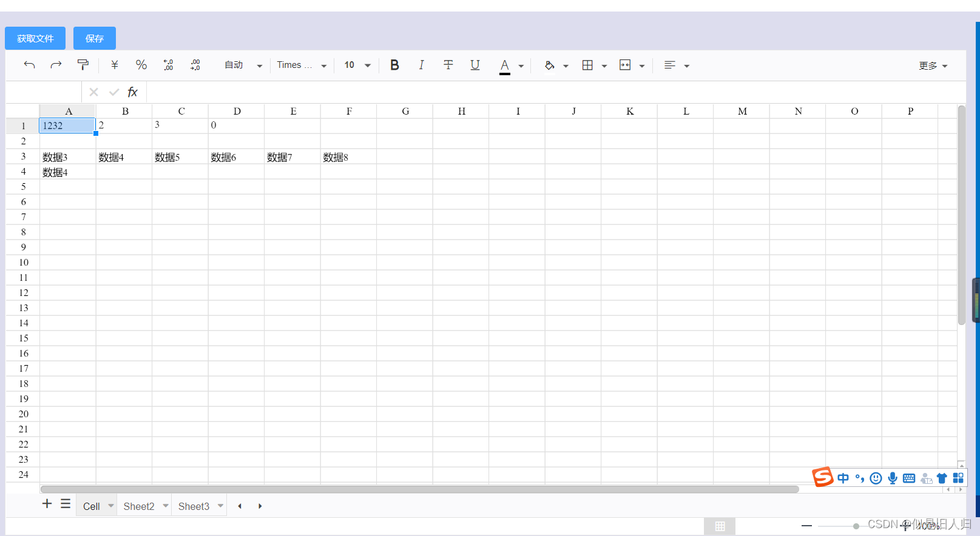Click the 保存 button
The height and width of the screenshot is (536, 980).
(x=95, y=38)
